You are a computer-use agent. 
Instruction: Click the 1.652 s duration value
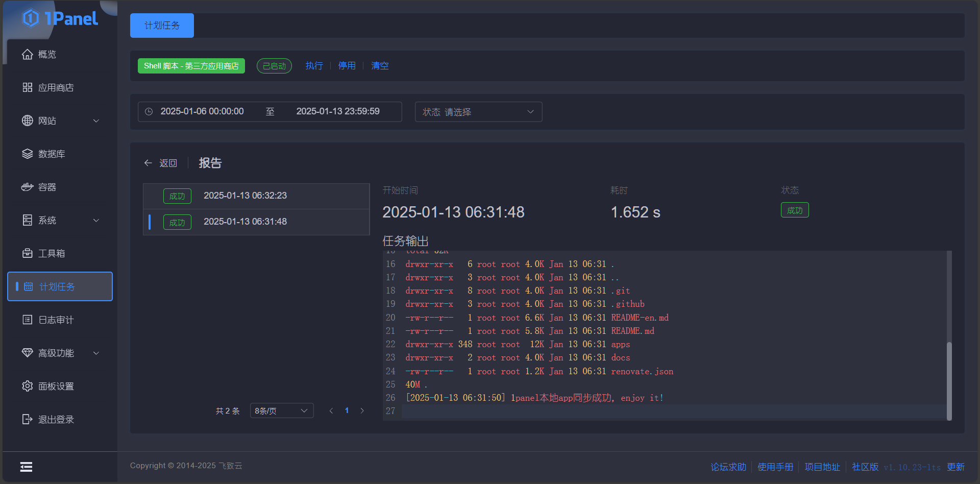[x=635, y=212]
